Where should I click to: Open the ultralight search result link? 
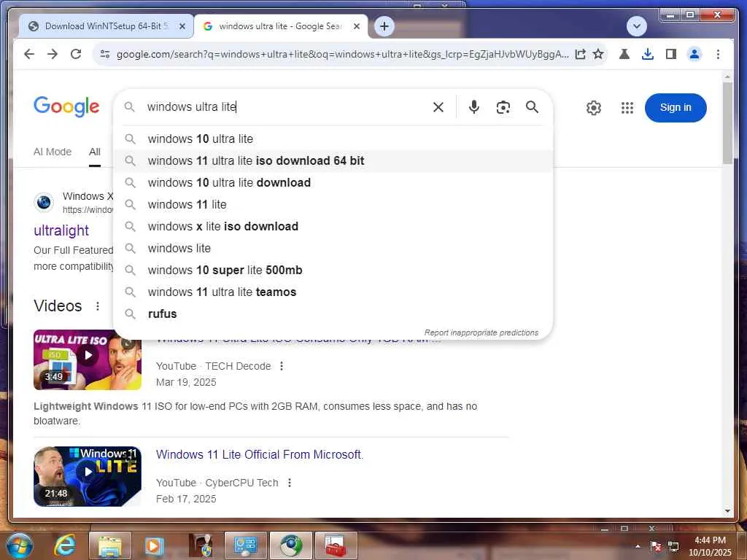[x=61, y=230]
